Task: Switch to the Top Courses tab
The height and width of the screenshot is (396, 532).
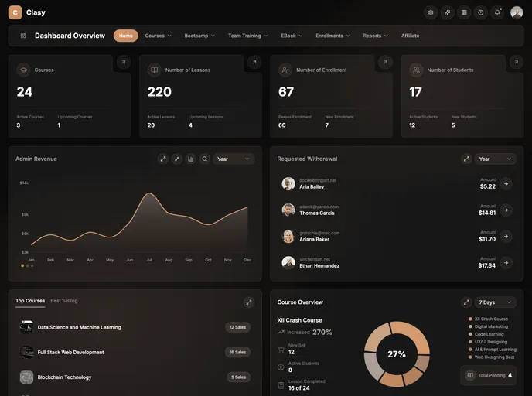Action: click(x=30, y=301)
